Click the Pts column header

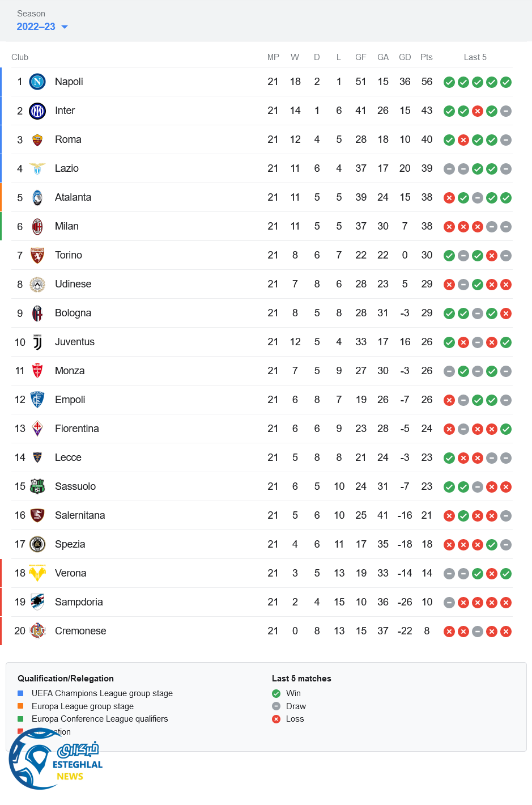point(427,57)
